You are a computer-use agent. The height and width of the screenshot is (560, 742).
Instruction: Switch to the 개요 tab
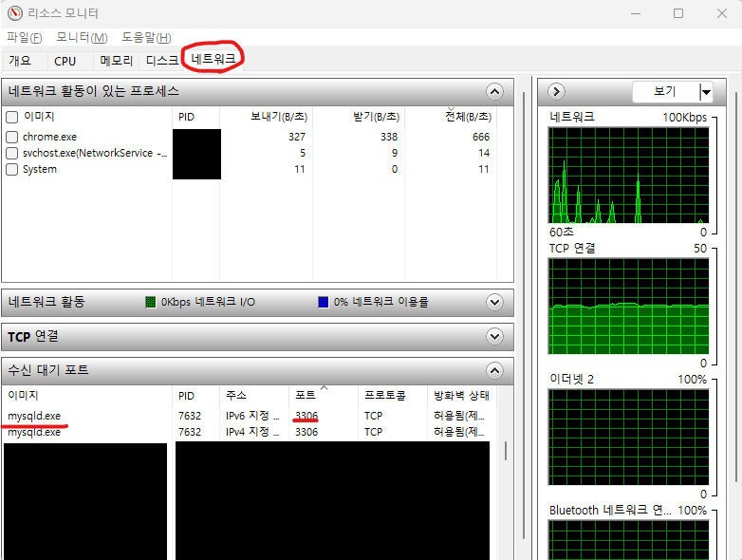(20, 61)
